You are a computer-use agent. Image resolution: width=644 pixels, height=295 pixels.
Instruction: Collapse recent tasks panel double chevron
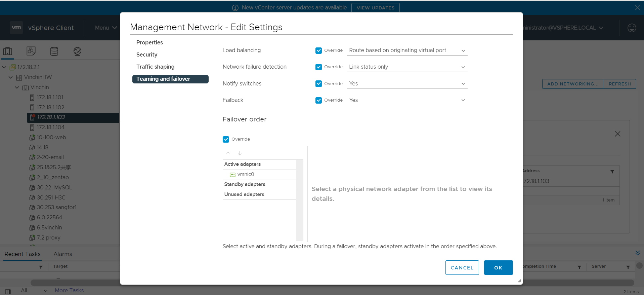click(x=637, y=253)
